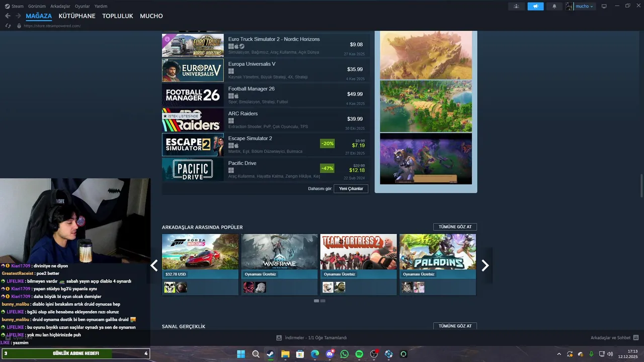Select first carousel page indicator
The width and height of the screenshot is (644, 362).
point(316,301)
